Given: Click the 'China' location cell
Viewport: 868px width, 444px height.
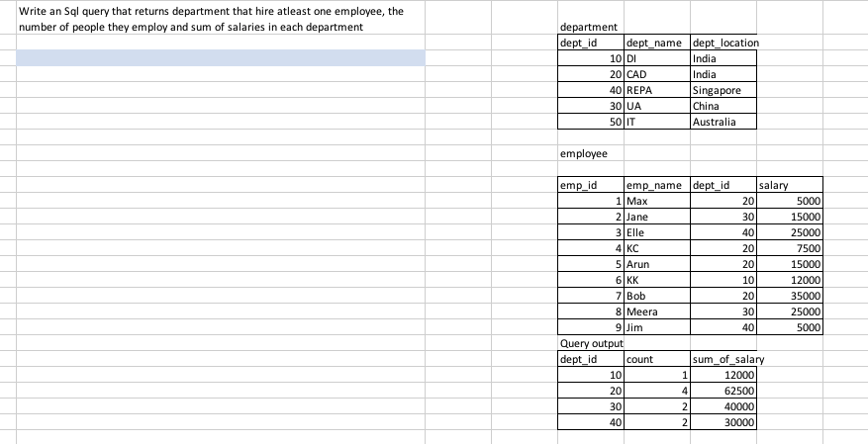Looking at the screenshot, I should (723, 106).
